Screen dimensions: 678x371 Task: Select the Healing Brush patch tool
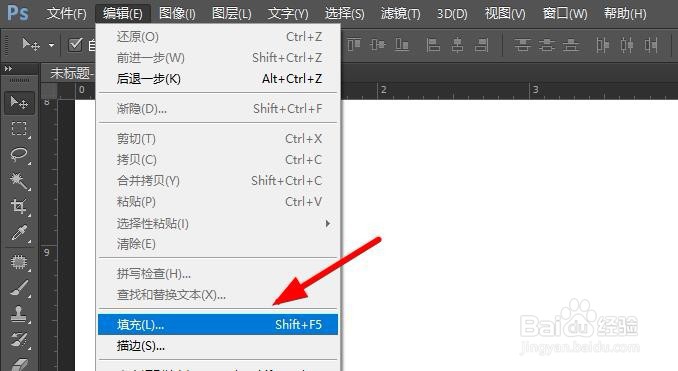19,262
